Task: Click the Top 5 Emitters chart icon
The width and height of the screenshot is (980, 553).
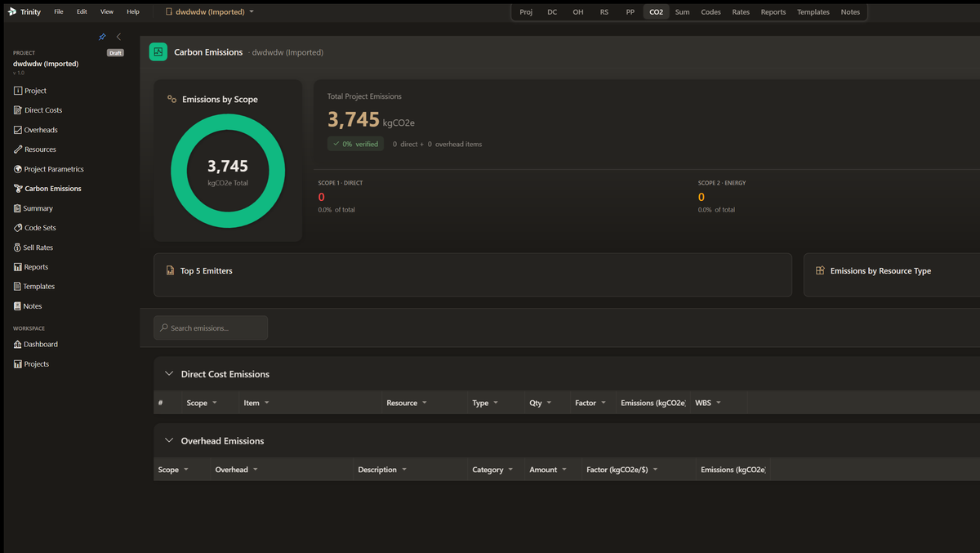Action: [x=170, y=270]
